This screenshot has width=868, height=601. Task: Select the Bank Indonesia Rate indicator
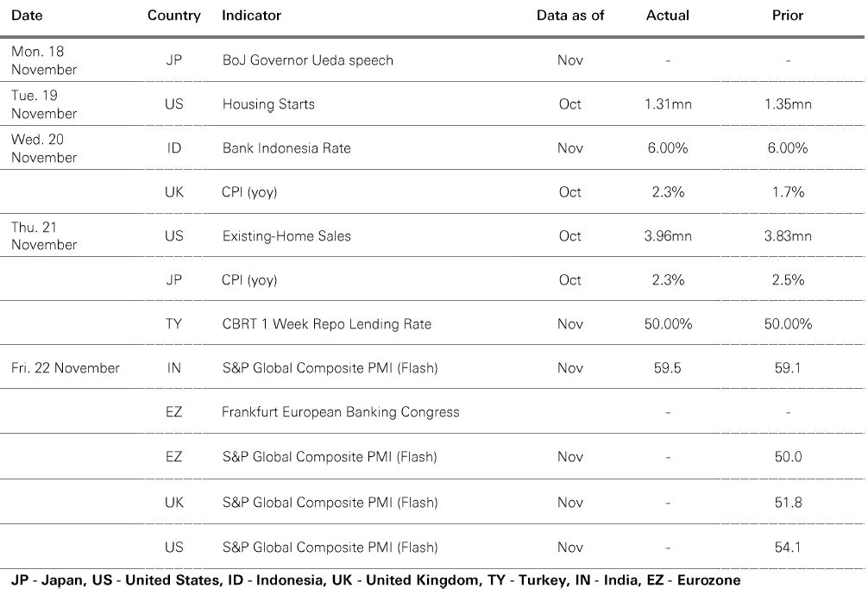point(286,148)
